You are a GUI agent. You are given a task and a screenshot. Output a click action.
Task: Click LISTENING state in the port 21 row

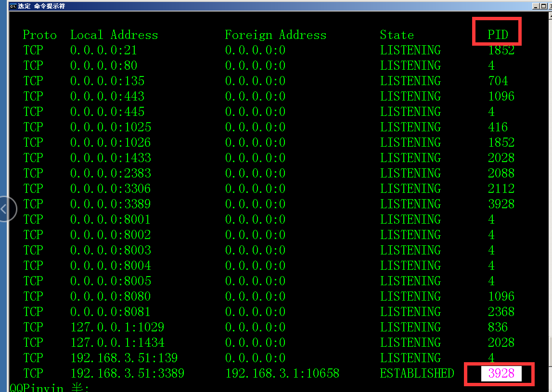coord(411,51)
